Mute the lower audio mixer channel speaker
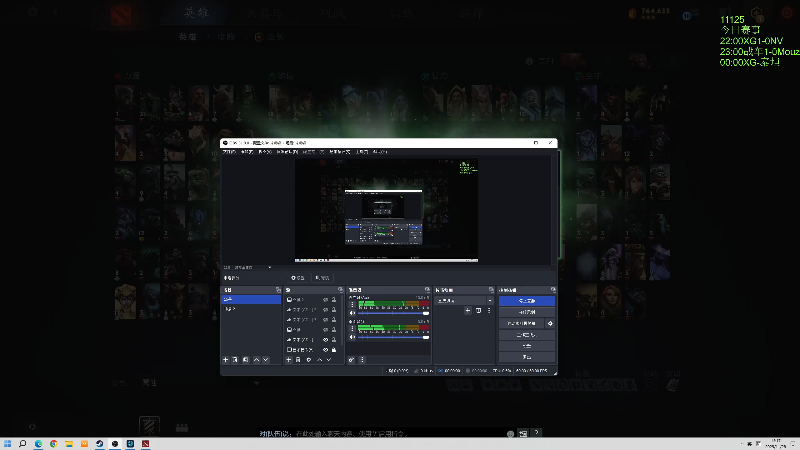The image size is (800, 450). pos(352,337)
